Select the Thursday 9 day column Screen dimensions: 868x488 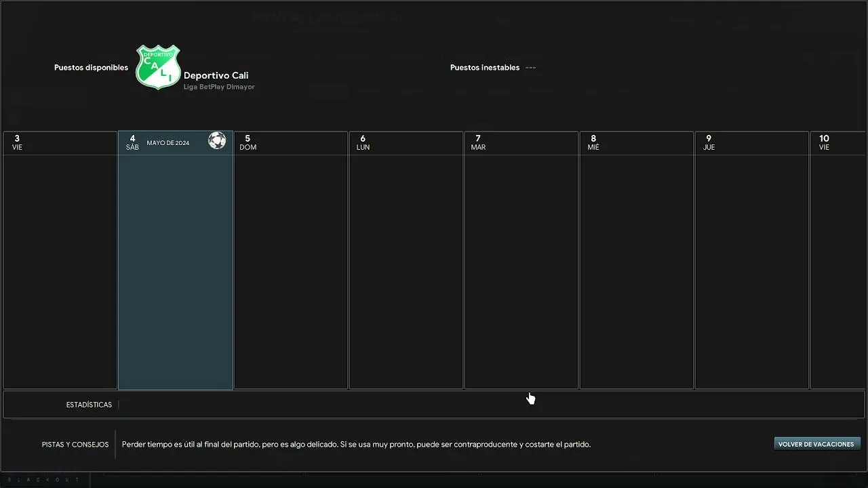tap(752, 260)
